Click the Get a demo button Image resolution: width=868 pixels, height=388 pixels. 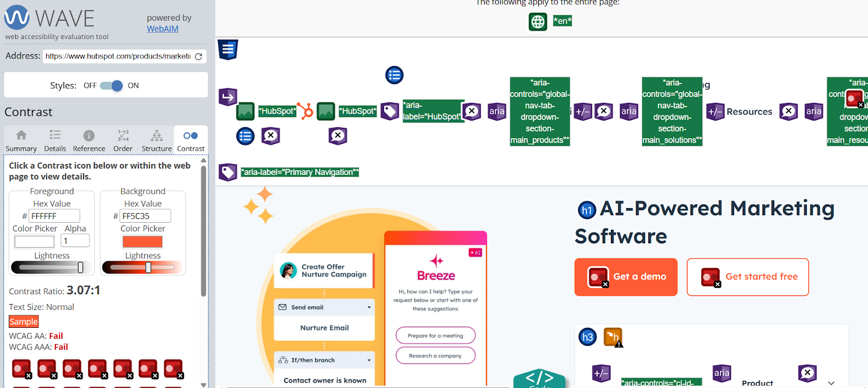point(626,277)
